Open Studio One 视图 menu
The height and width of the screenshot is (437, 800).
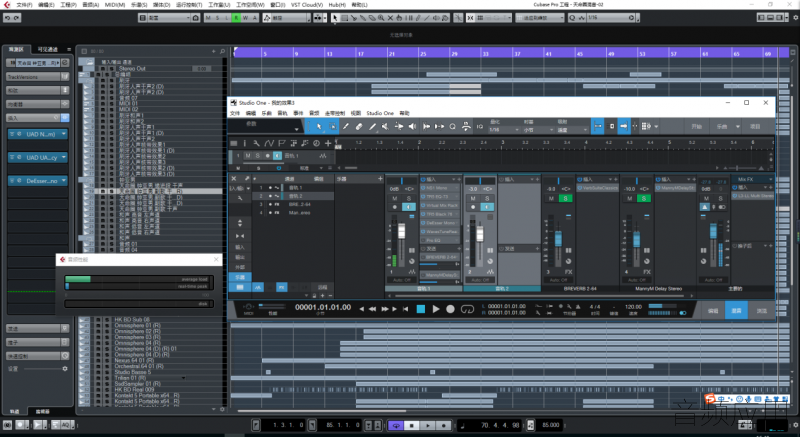[356, 113]
